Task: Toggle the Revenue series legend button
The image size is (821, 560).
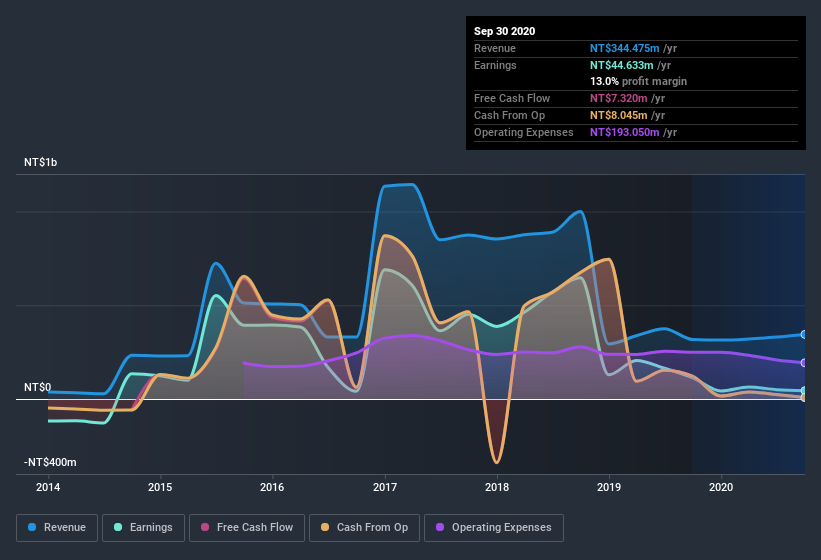Action: pos(57,527)
